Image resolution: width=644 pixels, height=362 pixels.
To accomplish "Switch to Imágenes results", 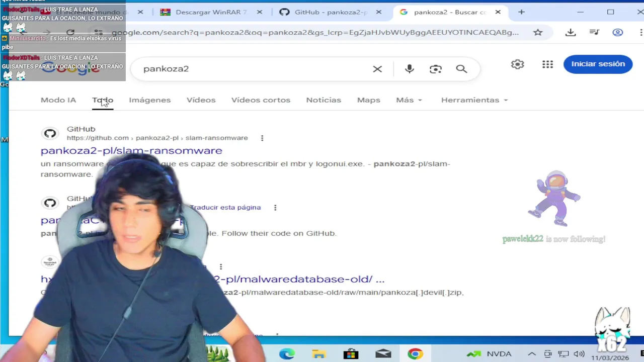I will pos(150,100).
